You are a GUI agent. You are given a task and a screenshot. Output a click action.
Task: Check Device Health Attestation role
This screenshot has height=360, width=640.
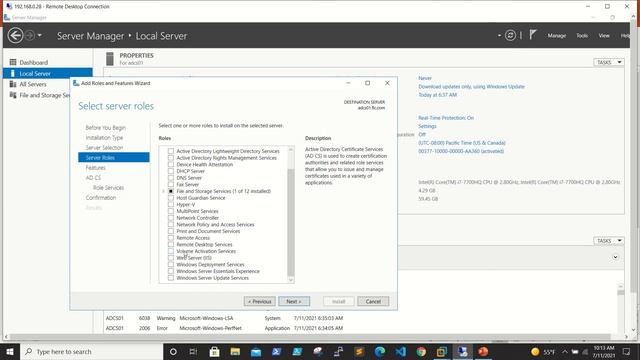[x=171, y=164]
